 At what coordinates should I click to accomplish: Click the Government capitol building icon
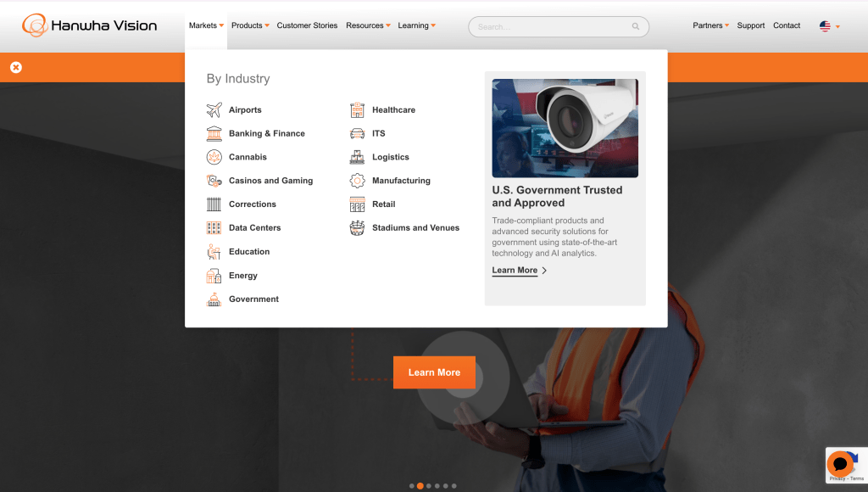pyautogui.click(x=214, y=299)
